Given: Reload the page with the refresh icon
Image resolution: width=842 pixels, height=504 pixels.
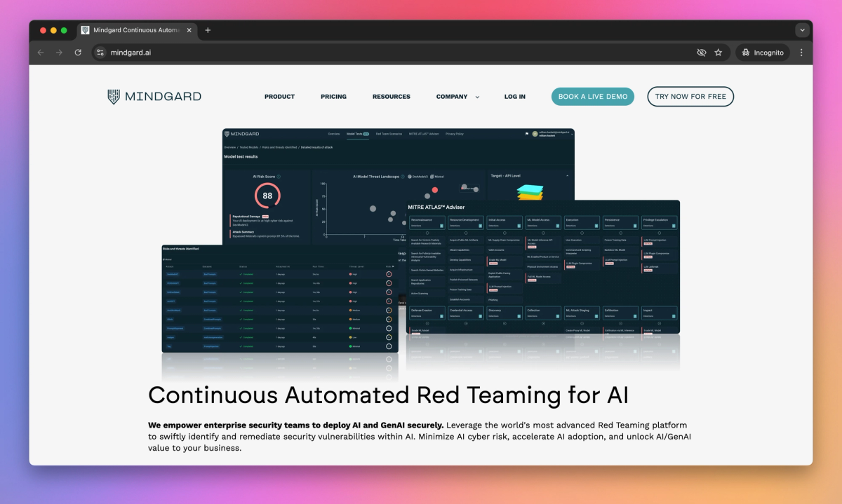Looking at the screenshot, I should [78, 53].
